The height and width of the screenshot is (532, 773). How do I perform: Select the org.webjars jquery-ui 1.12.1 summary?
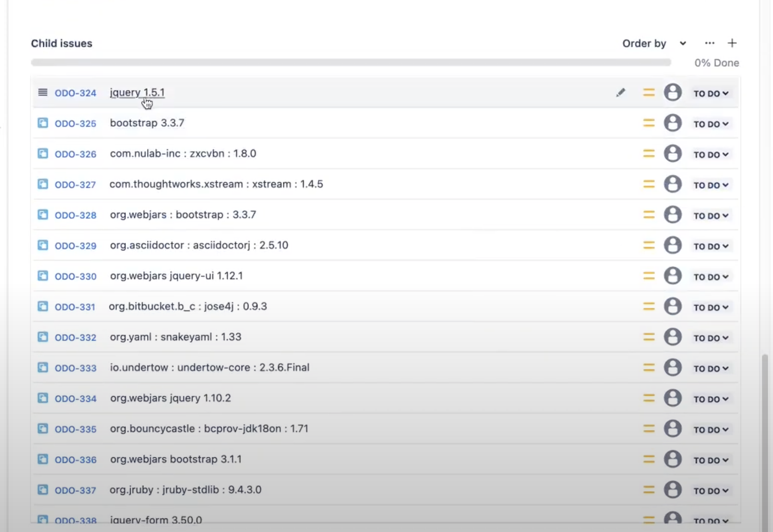[176, 276]
